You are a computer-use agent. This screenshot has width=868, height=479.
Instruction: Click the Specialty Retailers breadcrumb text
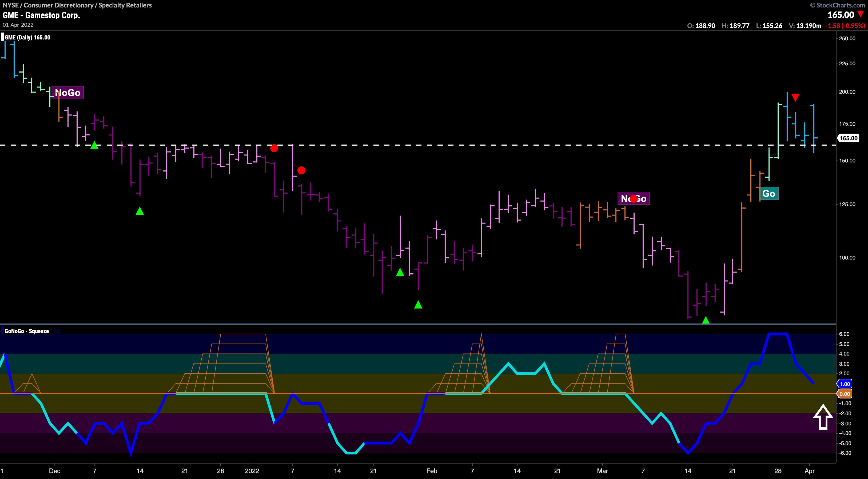pos(125,5)
